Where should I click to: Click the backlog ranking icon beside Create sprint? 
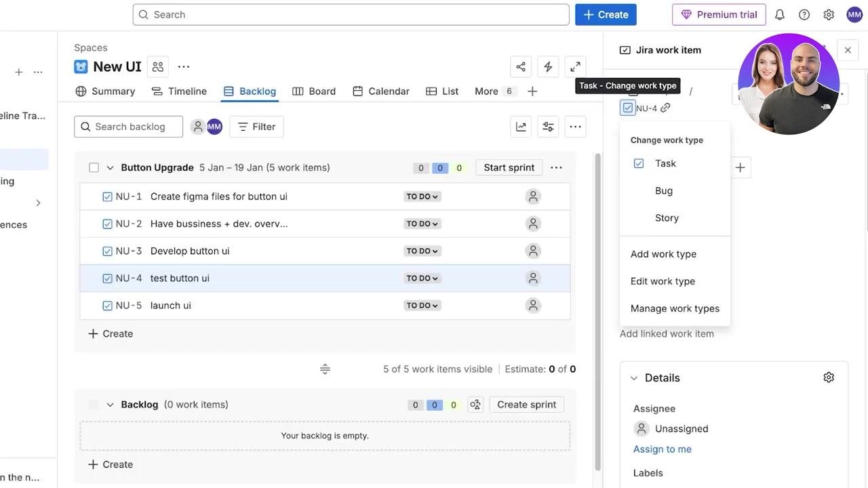coord(475,405)
